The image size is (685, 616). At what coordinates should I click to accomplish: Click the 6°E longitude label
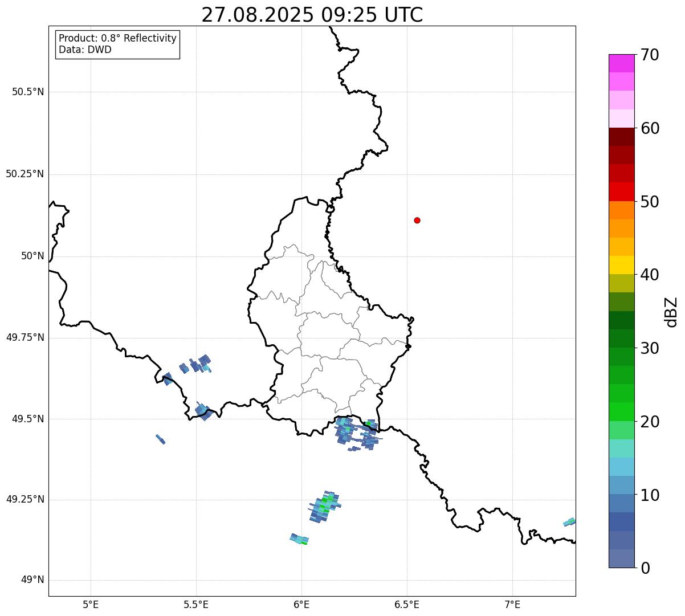click(301, 604)
